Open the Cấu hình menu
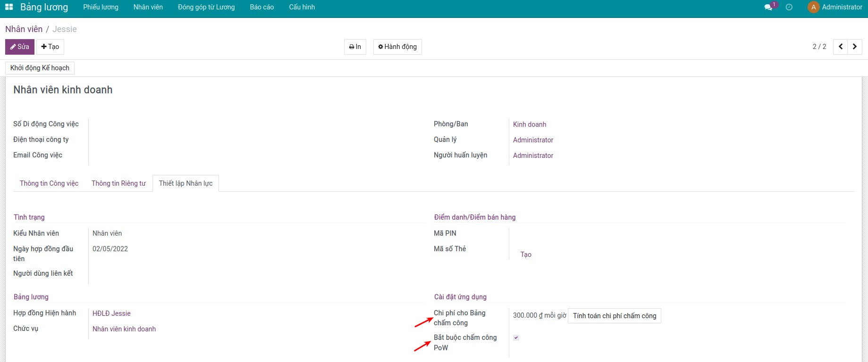The width and height of the screenshot is (868, 362). 302,7
